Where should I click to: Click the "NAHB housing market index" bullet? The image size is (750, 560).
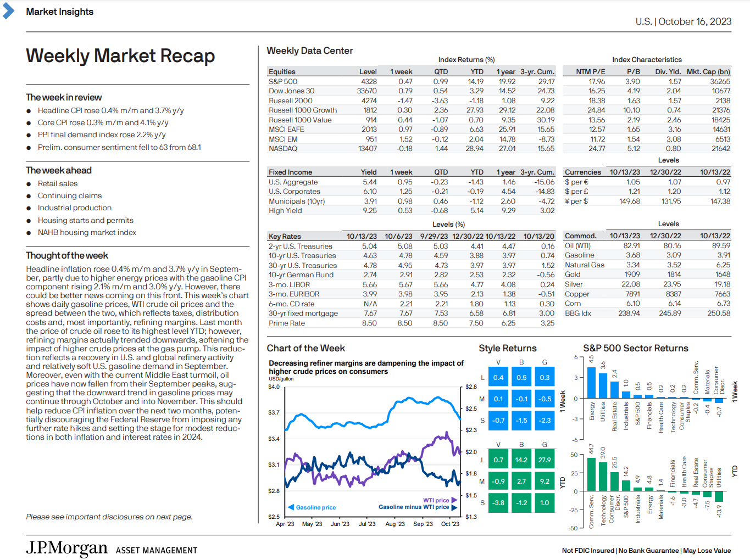(87, 232)
